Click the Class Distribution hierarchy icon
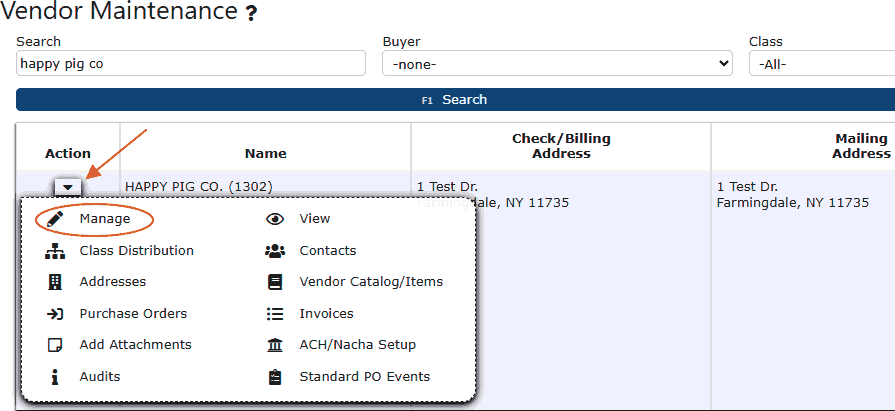 pyautogui.click(x=56, y=251)
